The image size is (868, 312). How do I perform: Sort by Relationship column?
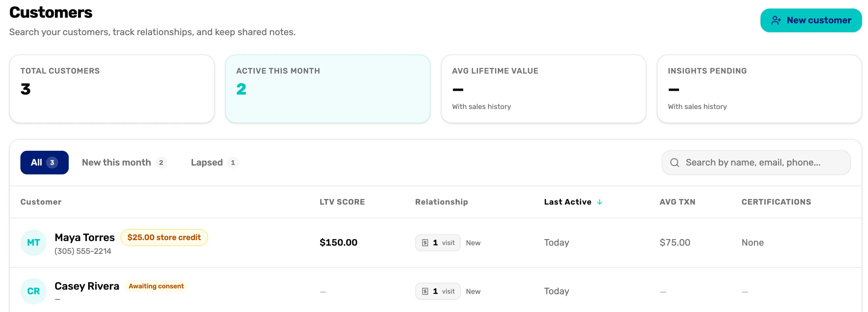point(442,202)
